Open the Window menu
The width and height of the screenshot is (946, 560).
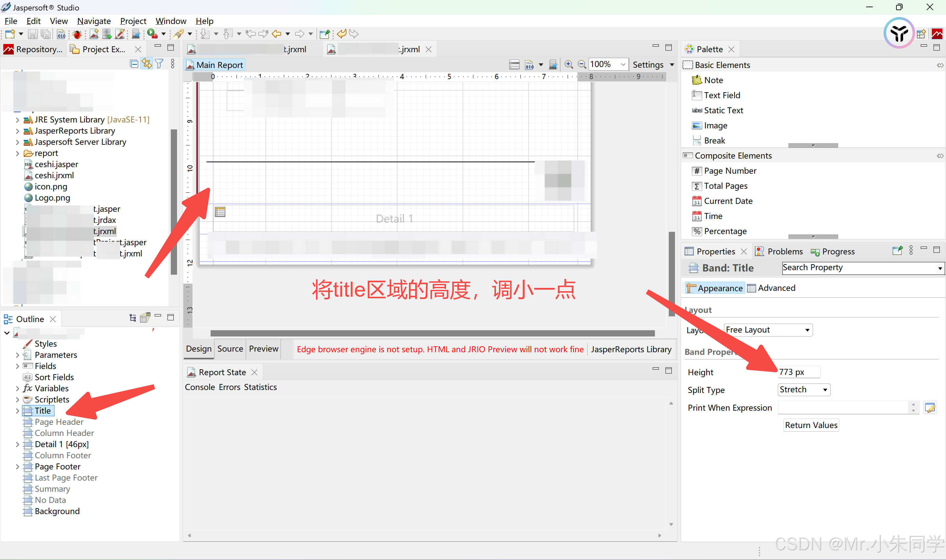170,21
